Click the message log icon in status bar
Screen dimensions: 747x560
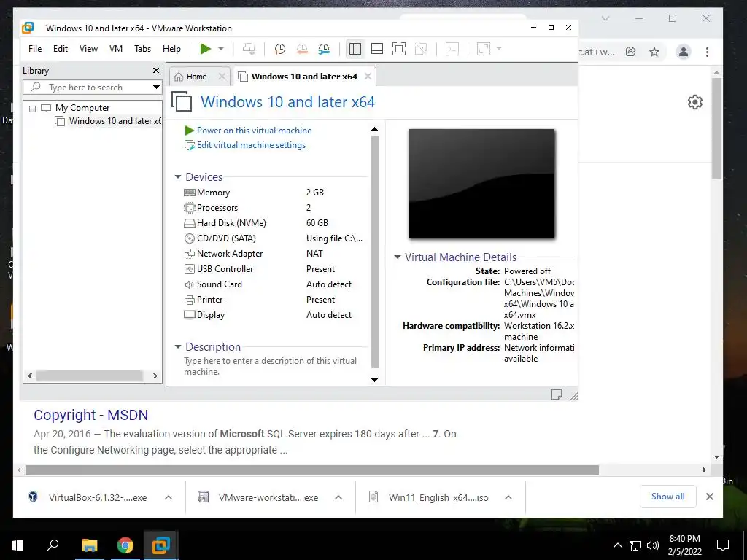pos(557,394)
